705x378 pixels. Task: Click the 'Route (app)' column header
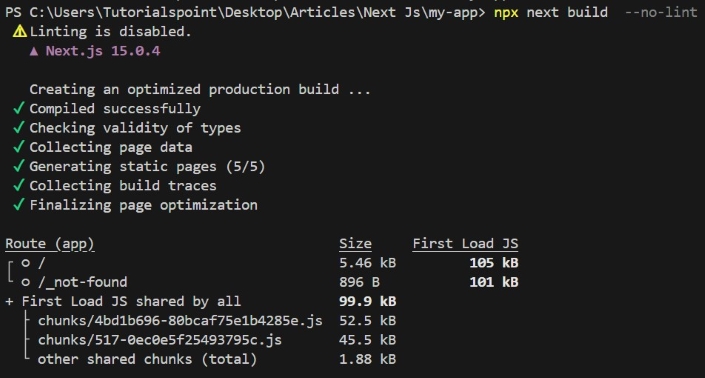(x=50, y=244)
